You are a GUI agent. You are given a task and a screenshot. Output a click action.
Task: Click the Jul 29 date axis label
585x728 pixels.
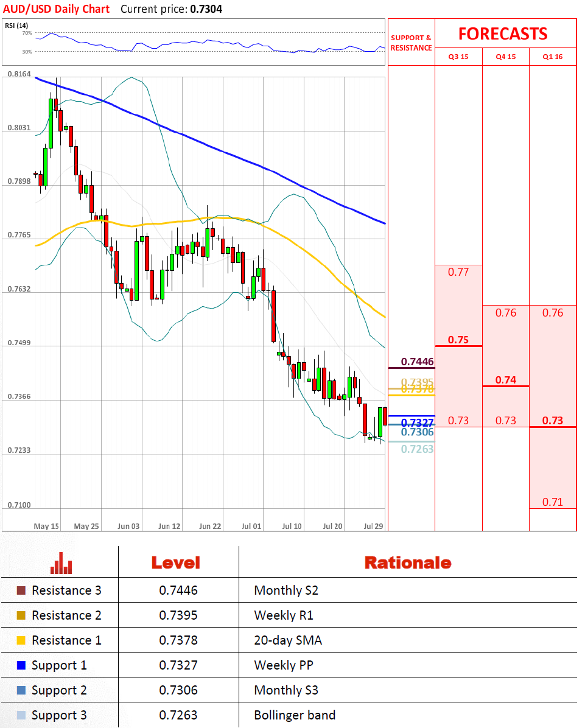(x=373, y=526)
